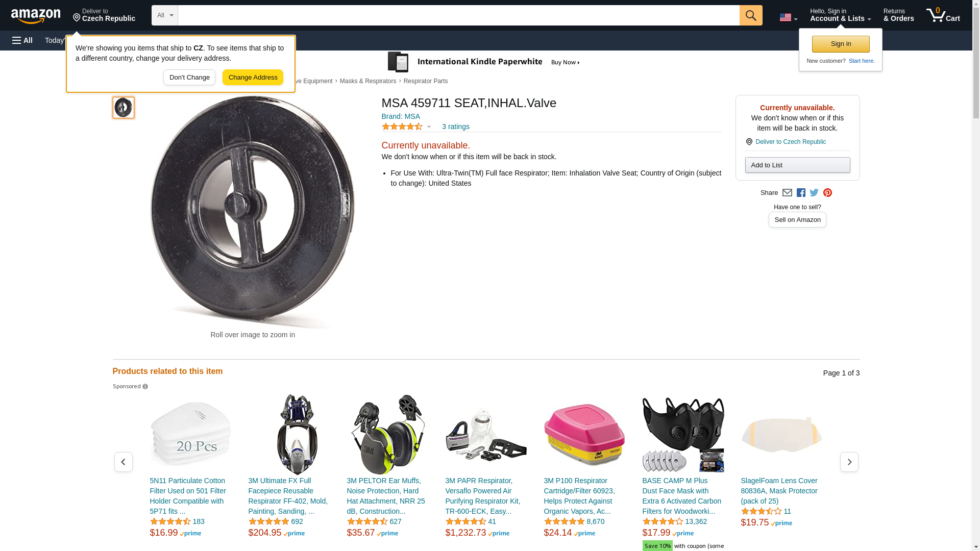Click the Change Address button
The width and height of the screenshot is (980, 551).
pyautogui.click(x=253, y=78)
